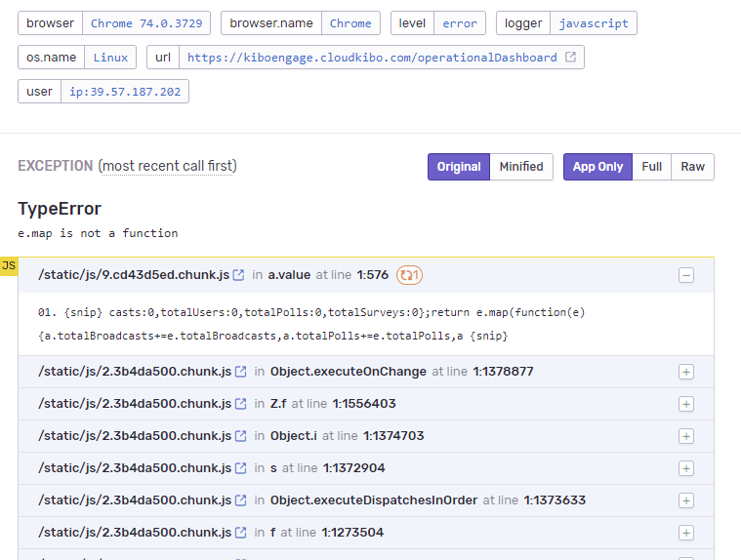The height and width of the screenshot is (560, 741).
Task: Open source link icon in Z.f row
Action: point(240,404)
